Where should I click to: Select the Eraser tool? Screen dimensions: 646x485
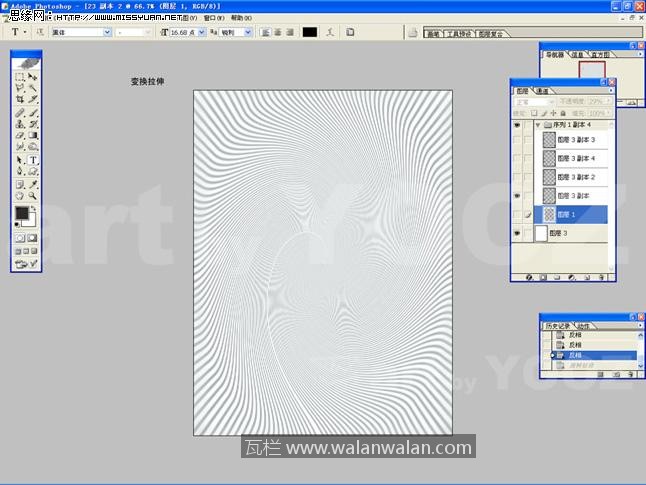pyautogui.click(x=20, y=135)
